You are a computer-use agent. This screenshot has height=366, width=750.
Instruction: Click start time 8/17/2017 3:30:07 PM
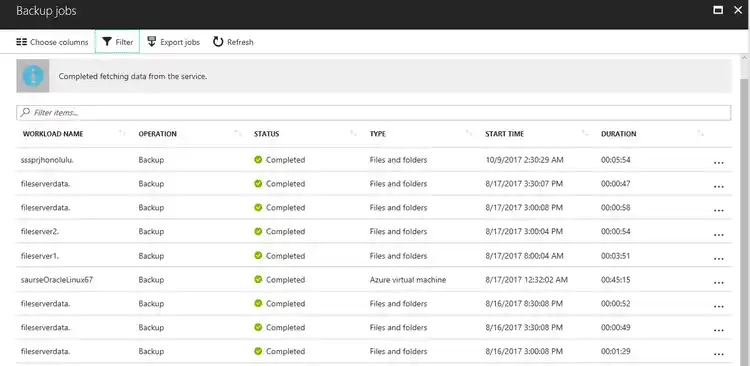(x=524, y=184)
